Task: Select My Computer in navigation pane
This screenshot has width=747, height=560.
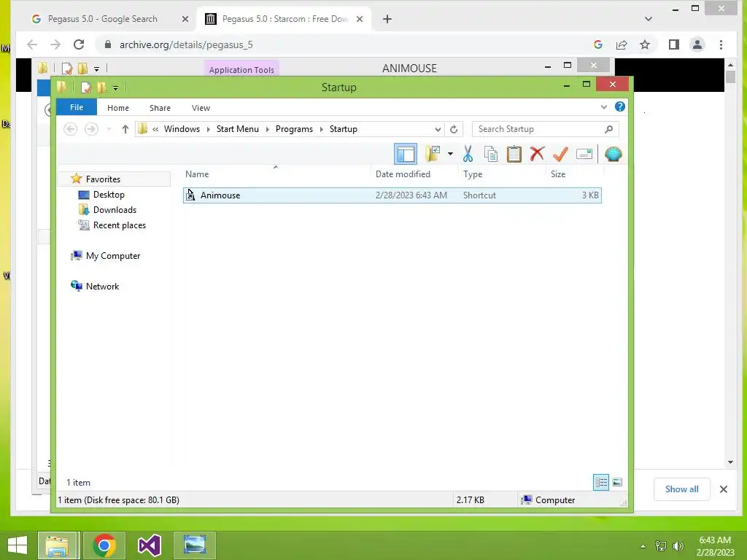Action: coord(113,256)
